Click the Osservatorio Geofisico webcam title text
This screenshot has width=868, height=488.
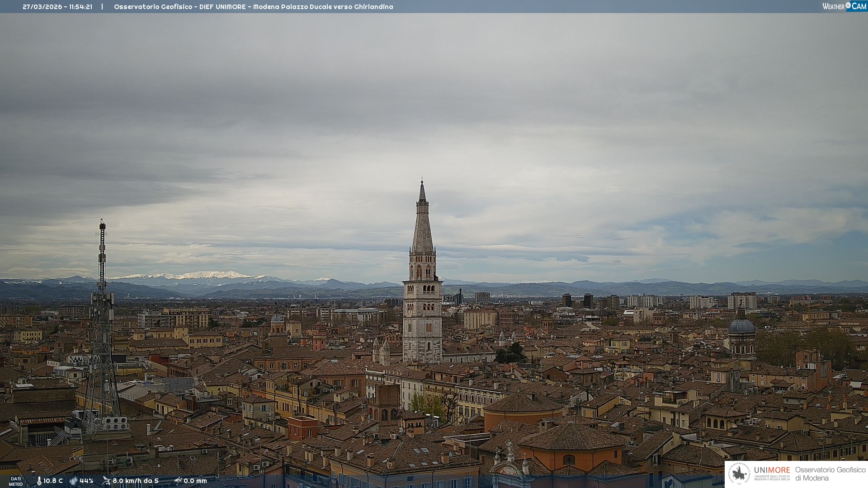coord(253,7)
